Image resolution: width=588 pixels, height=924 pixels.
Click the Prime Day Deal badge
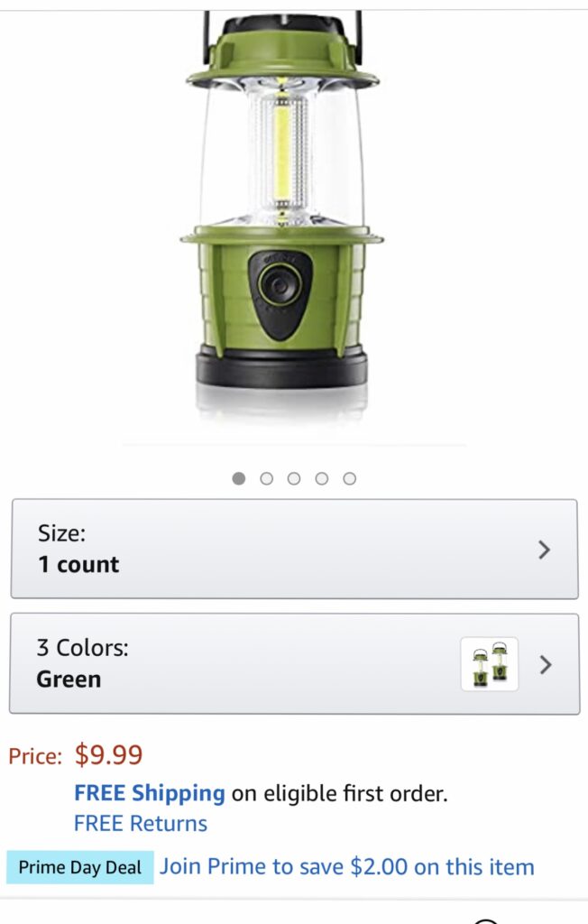tap(80, 867)
